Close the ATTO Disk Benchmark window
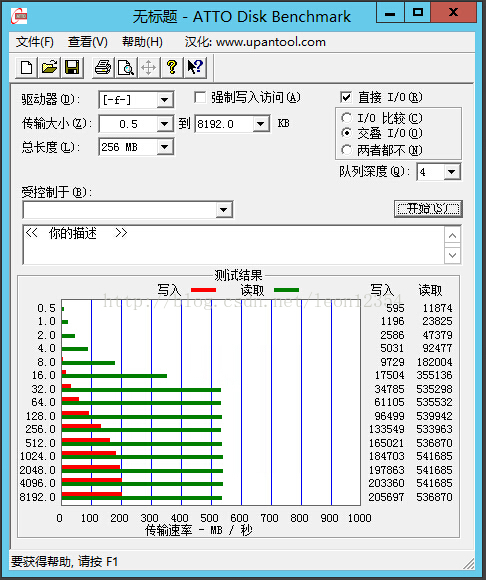The width and height of the screenshot is (486, 580). click(x=453, y=13)
